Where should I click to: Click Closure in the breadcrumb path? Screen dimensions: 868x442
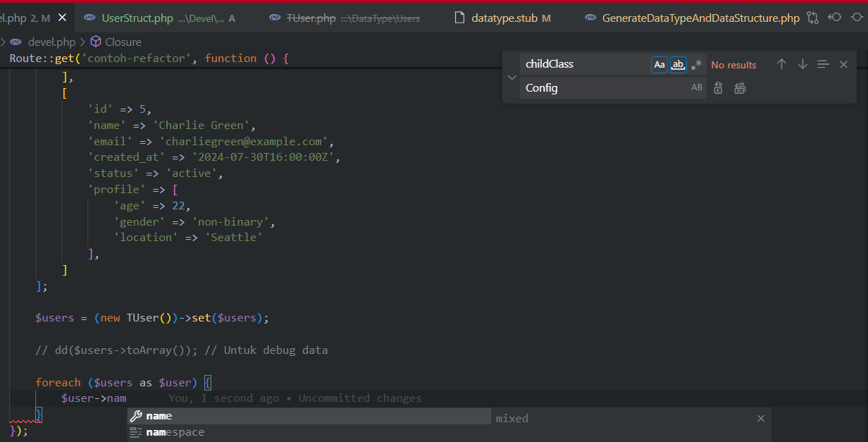tap(123, 42)
